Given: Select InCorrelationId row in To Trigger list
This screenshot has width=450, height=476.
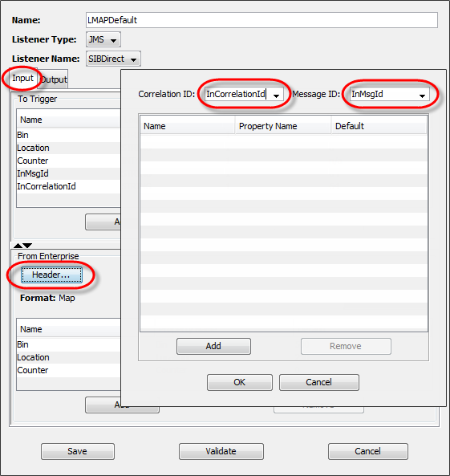Looking at the screenshot, I should pos(68,186).
